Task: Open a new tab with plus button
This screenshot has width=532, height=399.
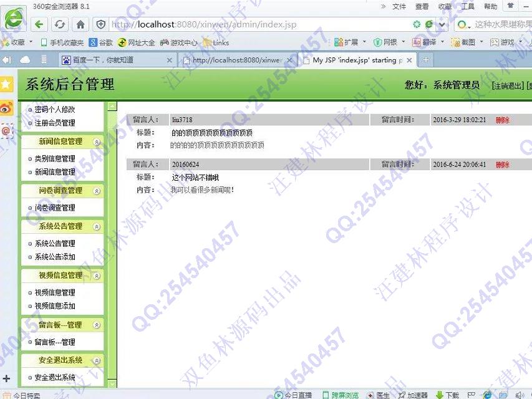Action: 426,60
